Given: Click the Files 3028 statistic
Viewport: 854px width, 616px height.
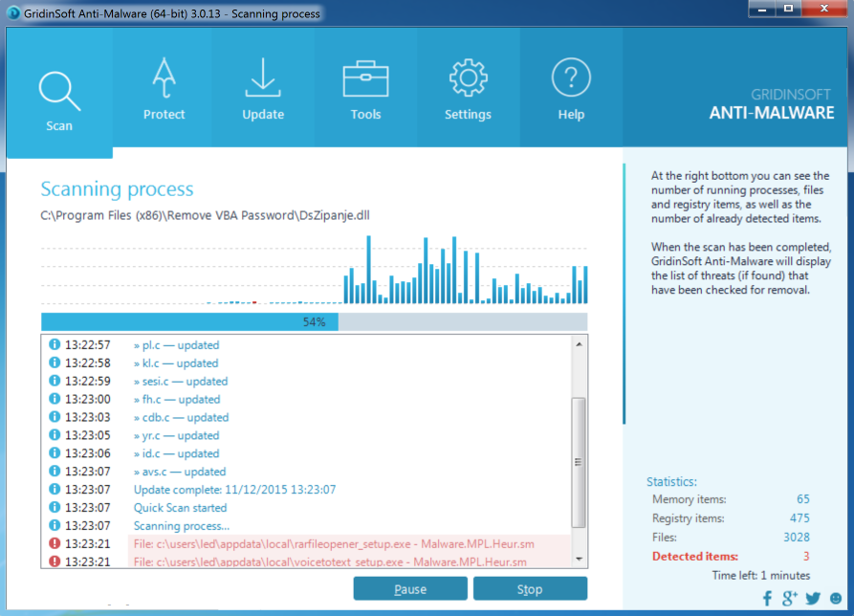Looking at the screenshot, I should [731, 537].
